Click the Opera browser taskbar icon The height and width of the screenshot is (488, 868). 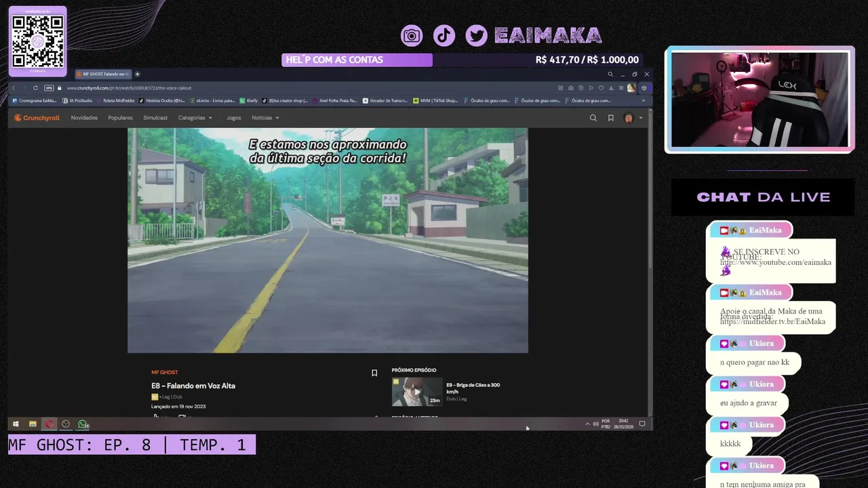tap(49, 424)
